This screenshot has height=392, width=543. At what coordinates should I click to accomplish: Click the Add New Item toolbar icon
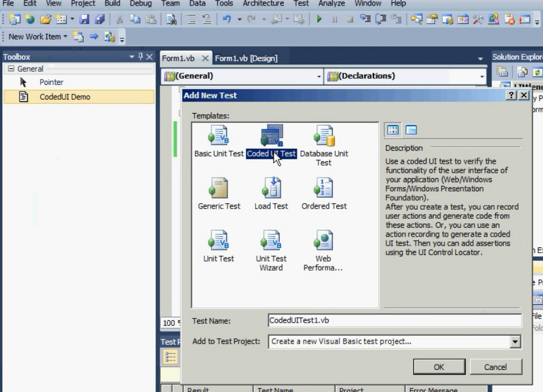(61, 19)
